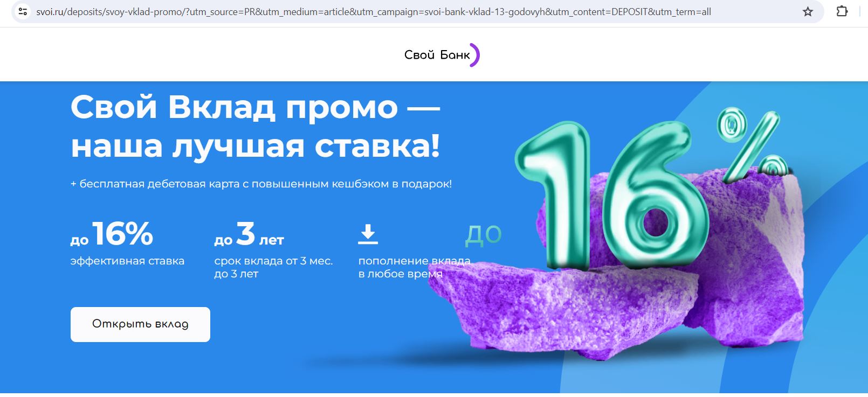Open the browser extensions puzzle icon

click(x=842, y=11)
